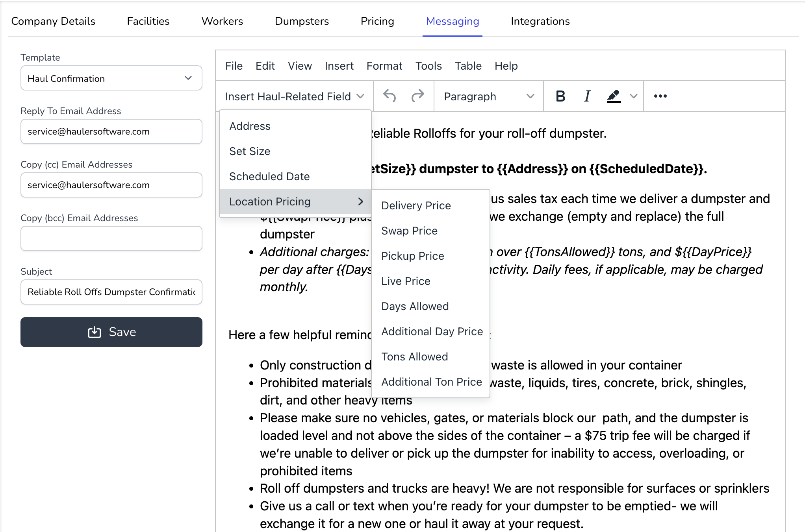Screen dimensions: 805x532
Task: Click the empty Copy (bcc) Email Addresses field
Action: (x=111, y=238)
